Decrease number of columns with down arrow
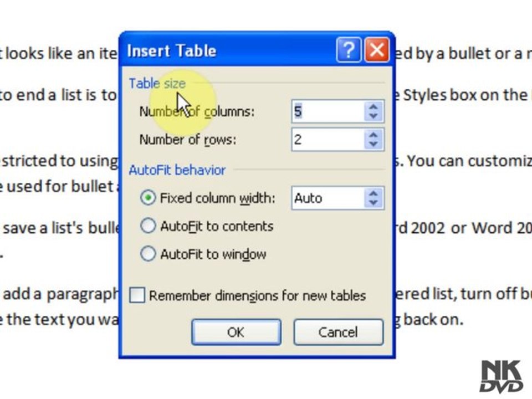This screenshot has height=399, width=532. pyautogui.click(x=374, y=116)
